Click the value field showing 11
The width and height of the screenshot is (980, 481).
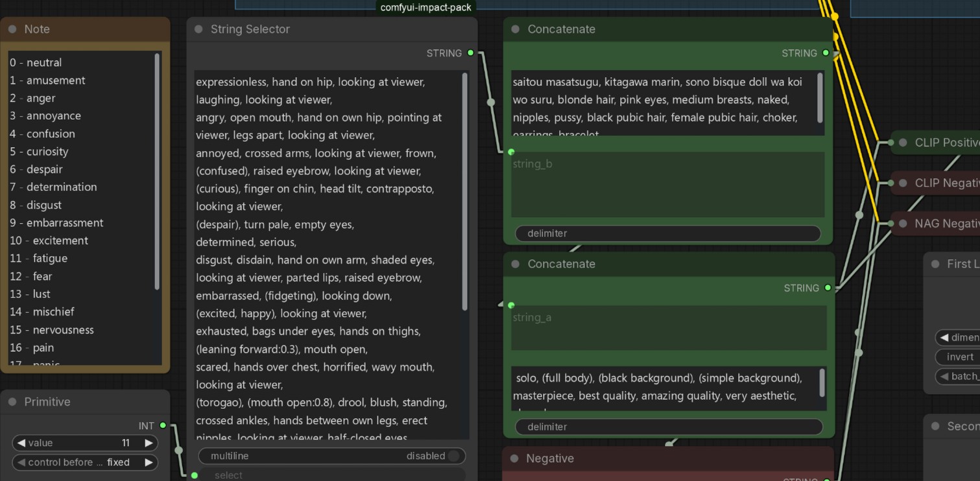[x=85, y=443]
